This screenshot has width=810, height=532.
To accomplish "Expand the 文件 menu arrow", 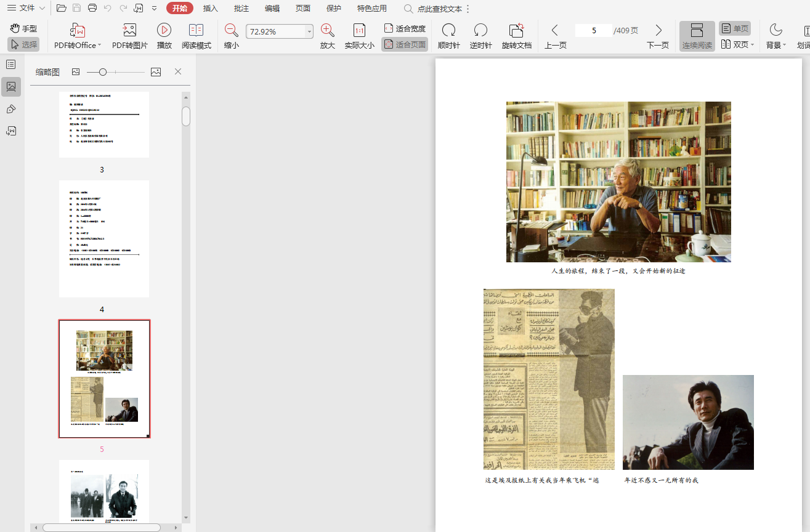I will tap(42, 9).
